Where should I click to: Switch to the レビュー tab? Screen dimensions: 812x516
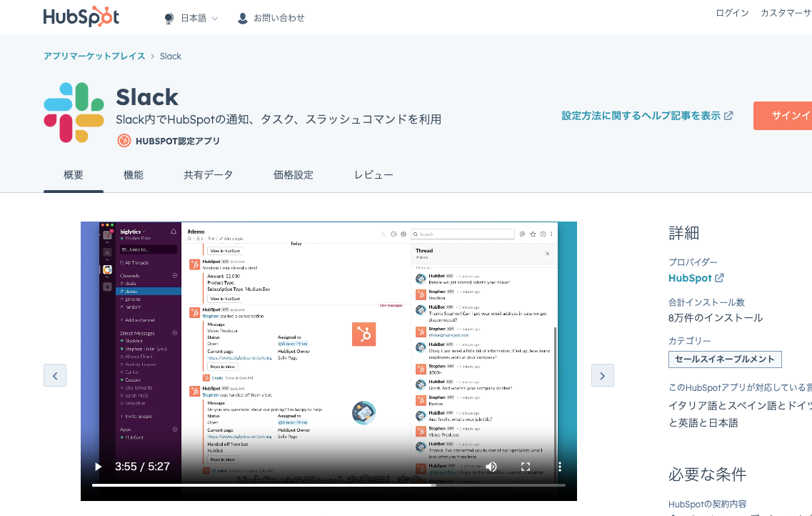tap(374, 174)
